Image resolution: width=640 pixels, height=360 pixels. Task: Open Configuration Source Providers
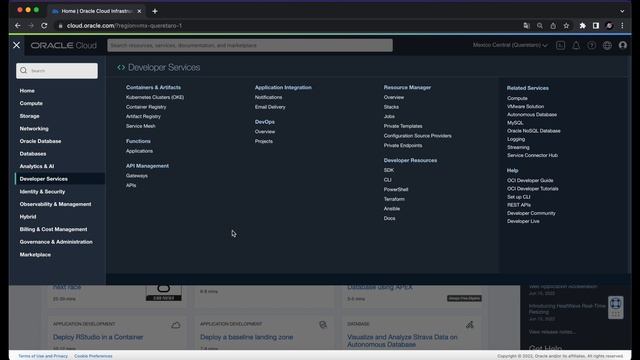(x=418, y=136)
